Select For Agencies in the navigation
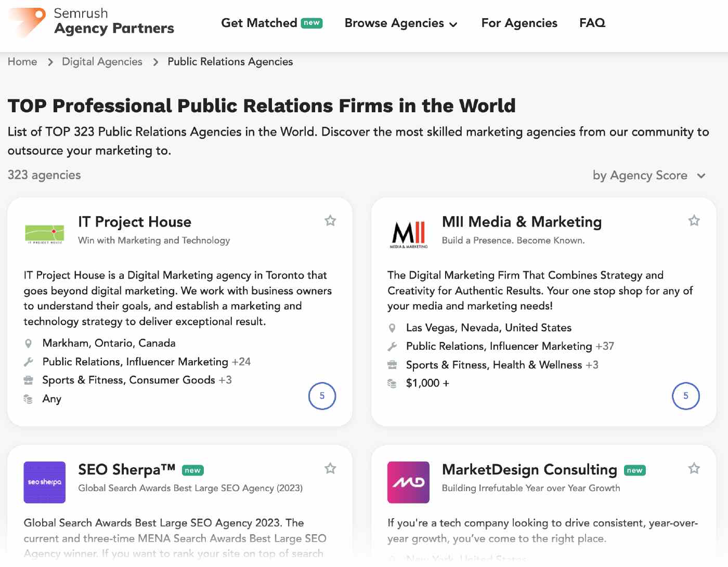728x567 pixels. point(519,23)
